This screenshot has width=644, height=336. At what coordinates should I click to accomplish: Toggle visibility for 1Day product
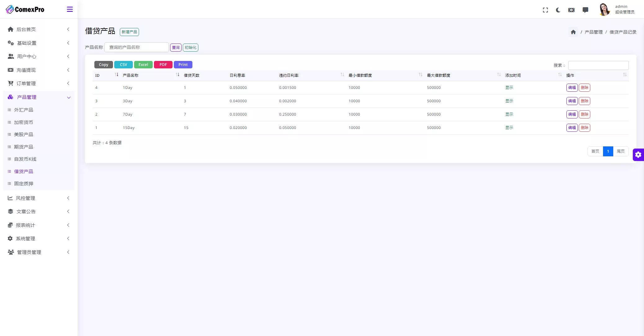509,87
